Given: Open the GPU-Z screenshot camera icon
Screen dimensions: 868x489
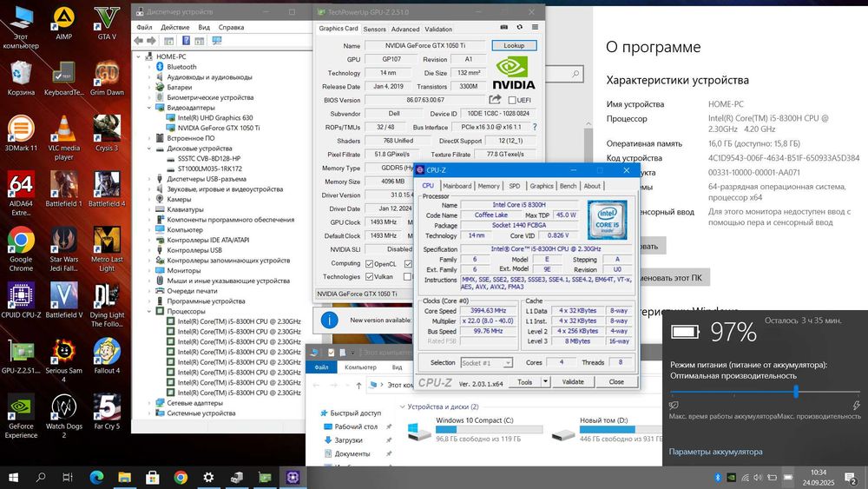Looking at the screenshot, I should click(503, 29).
